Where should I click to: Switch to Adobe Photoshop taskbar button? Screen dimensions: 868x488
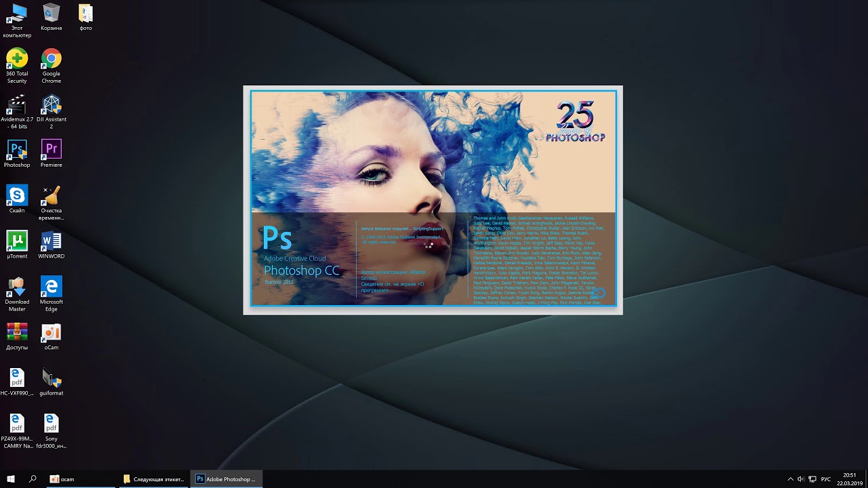click(x=226, y=479)
